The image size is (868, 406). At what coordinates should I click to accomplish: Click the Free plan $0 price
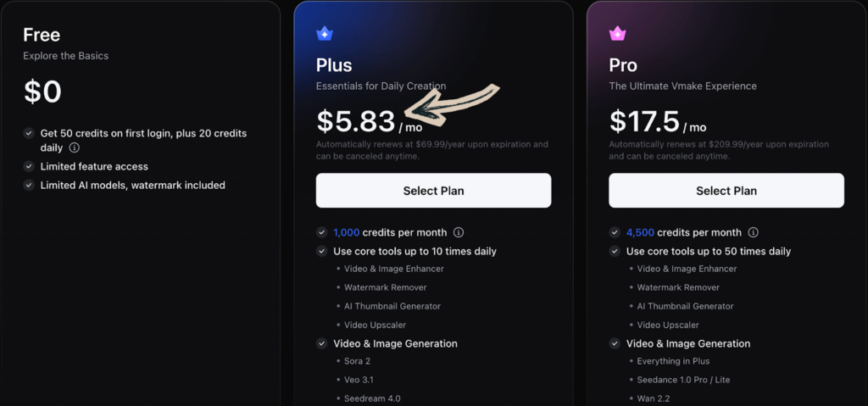[x=42, y=92]
